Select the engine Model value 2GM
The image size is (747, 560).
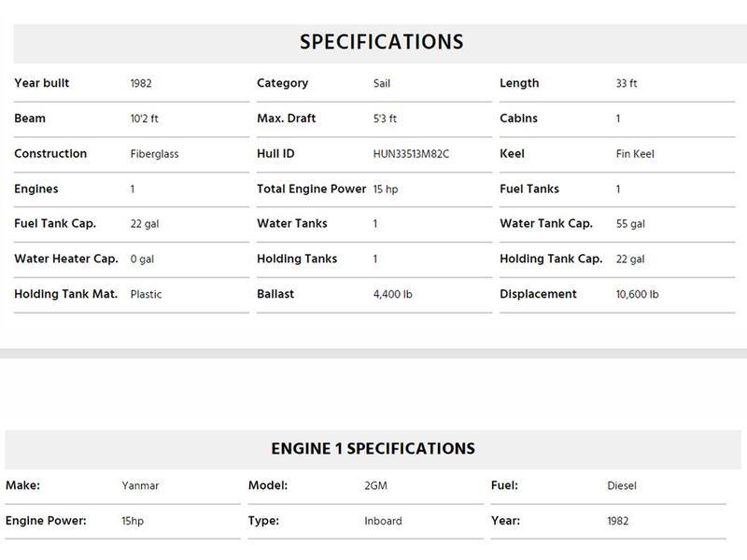[x=375, y=485]
